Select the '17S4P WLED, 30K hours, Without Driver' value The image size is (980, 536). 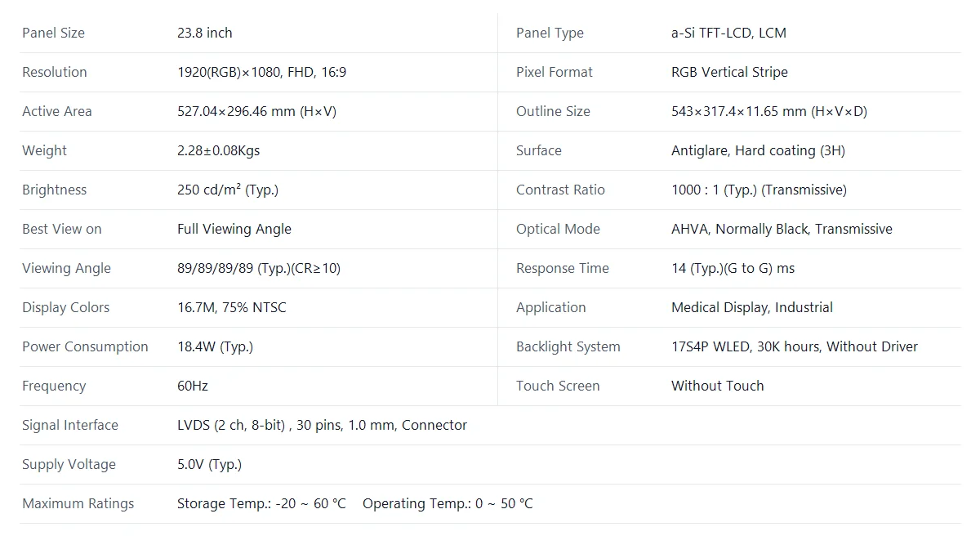(x=795, y=346)
